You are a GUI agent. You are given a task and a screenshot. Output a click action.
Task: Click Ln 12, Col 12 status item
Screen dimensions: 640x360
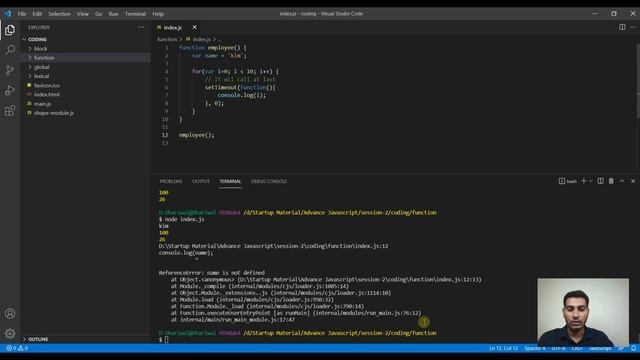pyautogui.click(x=503, y=348)
